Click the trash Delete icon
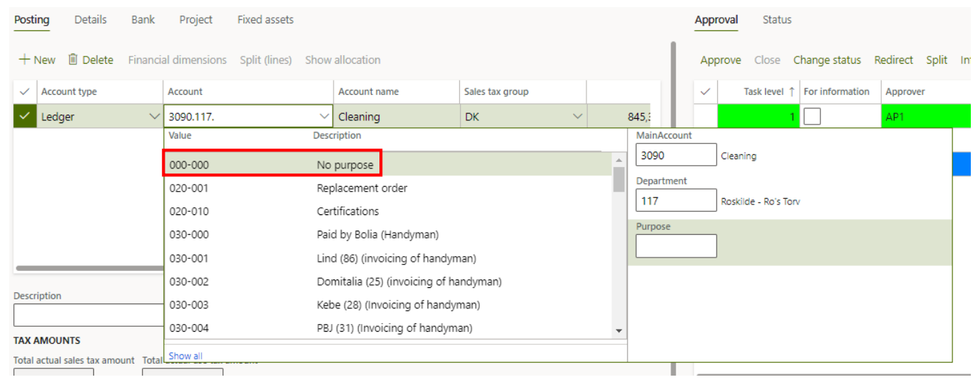This screenshot has width=980, height=382. click(73, 60)
